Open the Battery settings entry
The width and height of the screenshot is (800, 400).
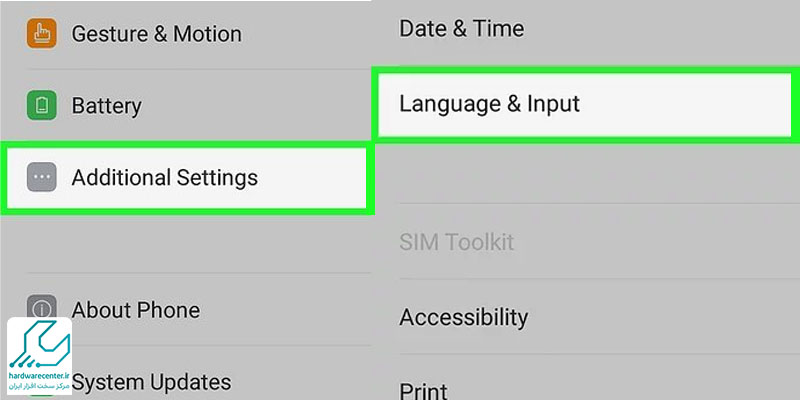186,106
